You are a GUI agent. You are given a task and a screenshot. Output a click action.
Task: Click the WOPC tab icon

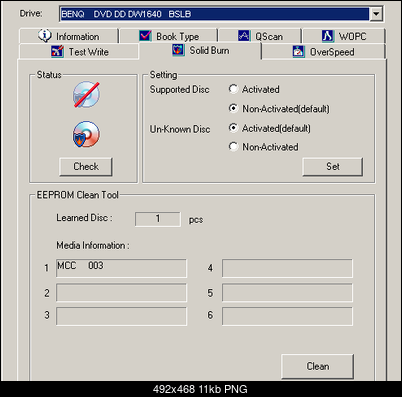tap(328, 36)
